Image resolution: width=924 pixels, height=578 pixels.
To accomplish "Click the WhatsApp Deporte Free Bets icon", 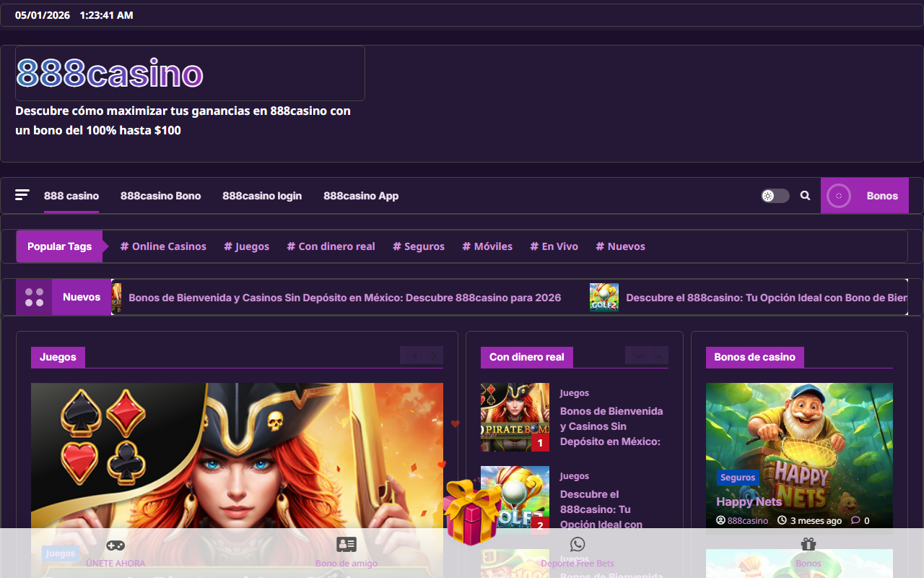I will coord(577,544).
